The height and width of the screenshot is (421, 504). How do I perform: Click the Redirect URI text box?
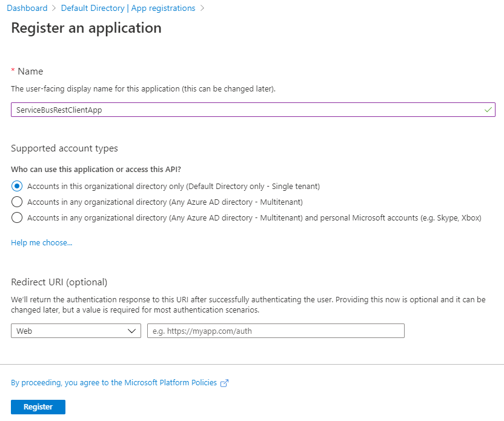click(x=276, y=331)
